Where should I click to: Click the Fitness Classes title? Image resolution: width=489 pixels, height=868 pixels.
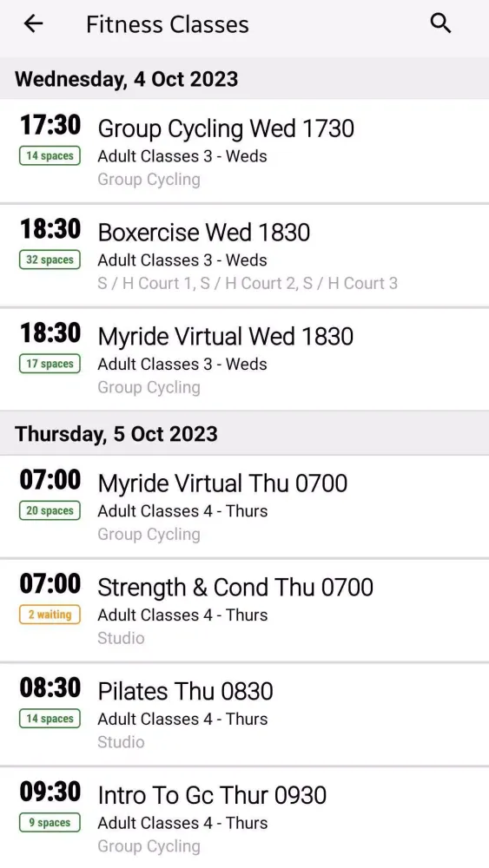(x=168, y=24)
